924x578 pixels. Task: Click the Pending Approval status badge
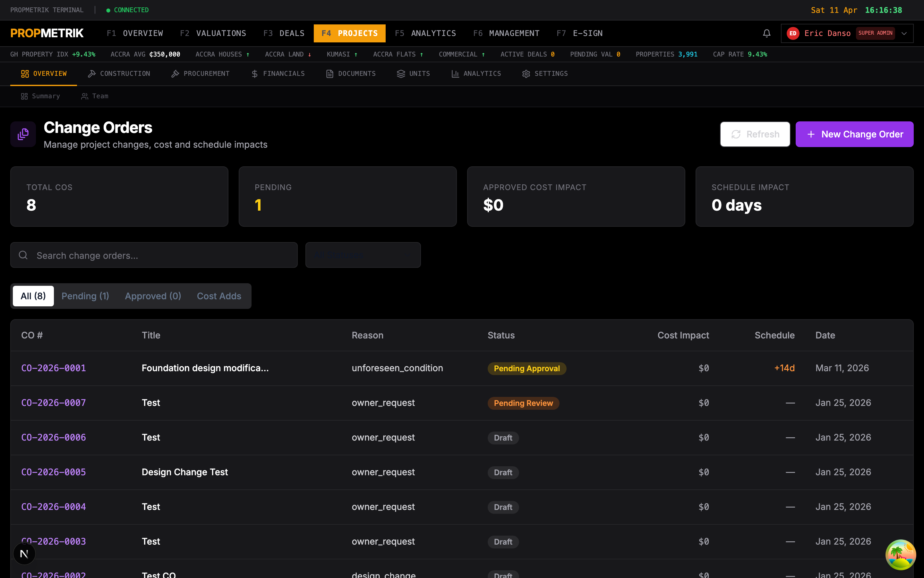coord(526,369)
